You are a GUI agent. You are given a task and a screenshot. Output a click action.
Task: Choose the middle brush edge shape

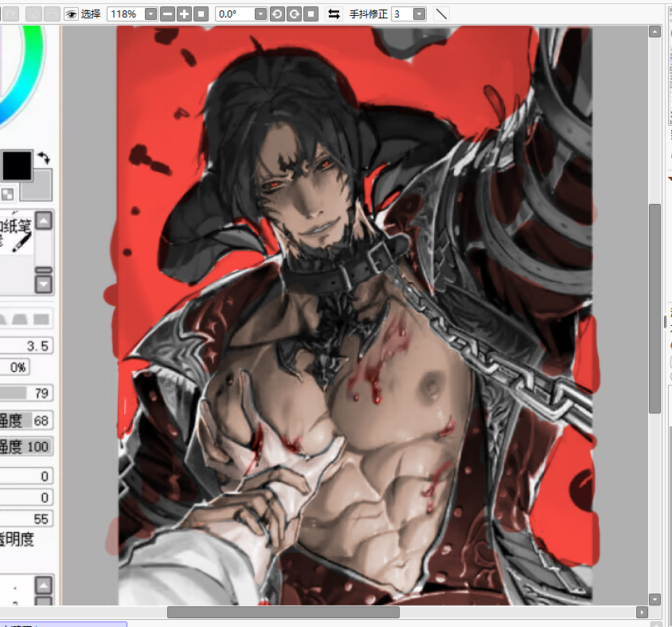click(x=20, y=319)
